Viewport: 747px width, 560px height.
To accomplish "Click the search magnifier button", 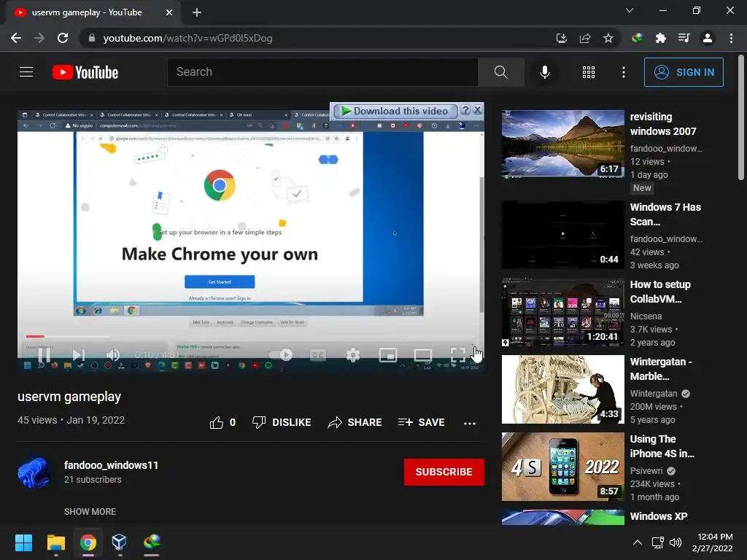I will [x=500, y=72].
